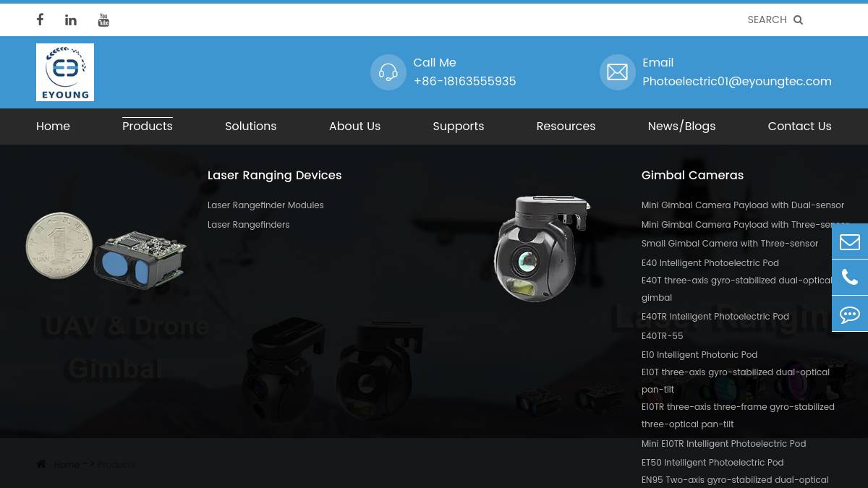Open E40 Intelligent Photoelectric Pod
The height and width of the screenshot is (488, 868).
tap(710, 263)
